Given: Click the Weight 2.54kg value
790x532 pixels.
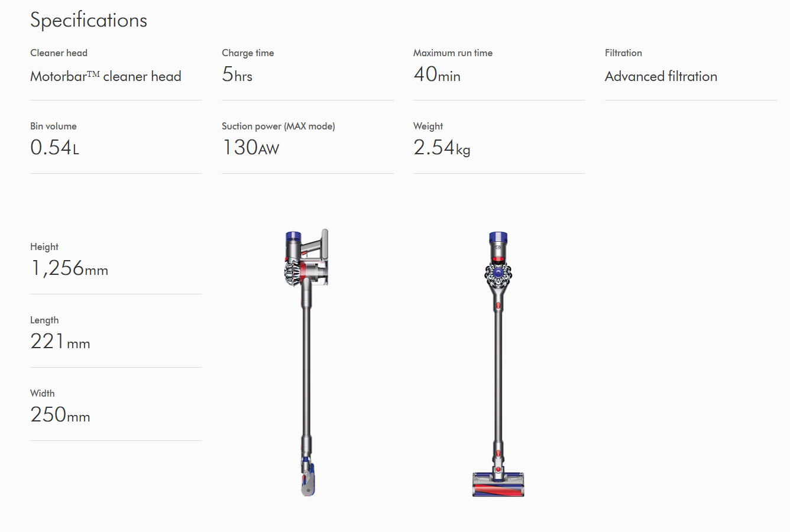Looking at the screenshot, I should (442, 148).
